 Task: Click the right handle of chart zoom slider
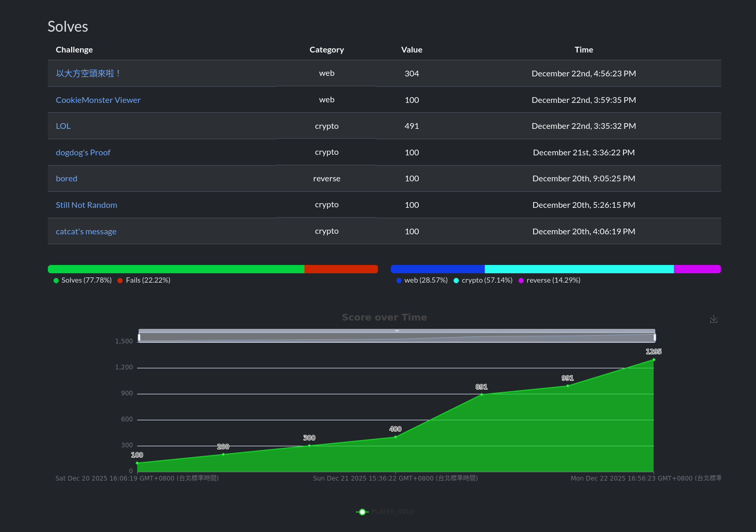655,337
